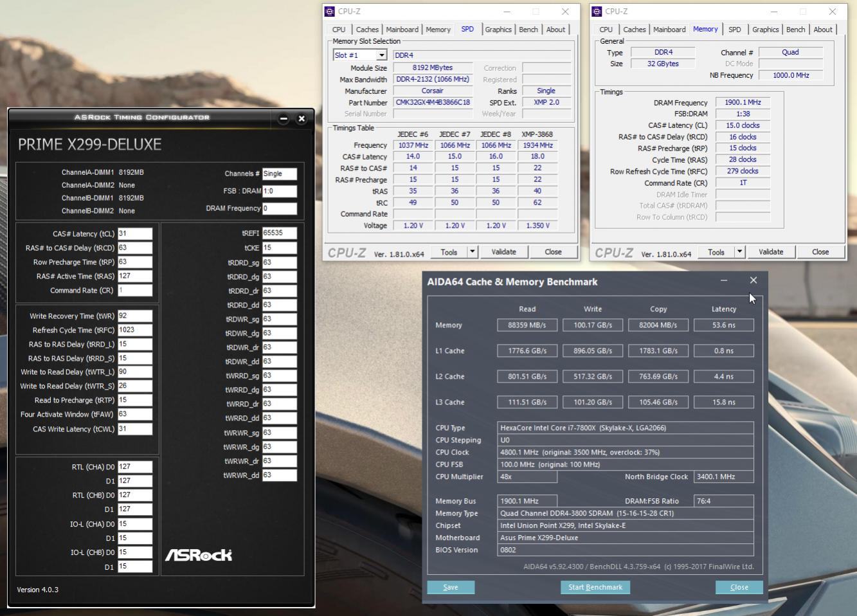
Task: Click Memory Read value 88359 MB/s
Action: pos(527,325)
